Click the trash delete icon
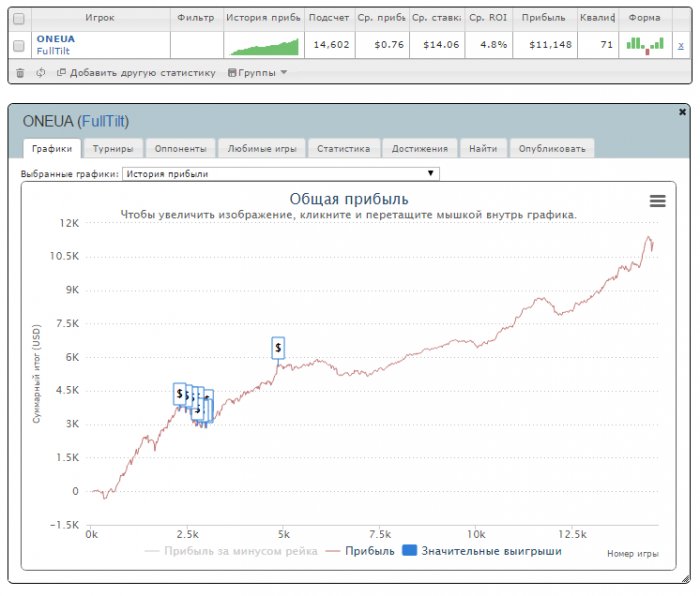Viewport: 700px width, 596px height. tap(20, 73)
